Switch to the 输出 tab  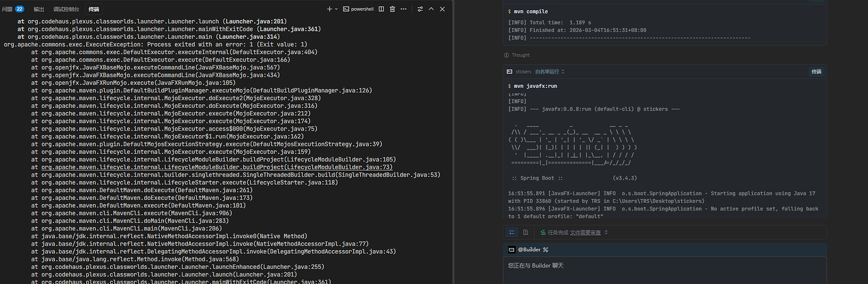(x=39, y=9)
